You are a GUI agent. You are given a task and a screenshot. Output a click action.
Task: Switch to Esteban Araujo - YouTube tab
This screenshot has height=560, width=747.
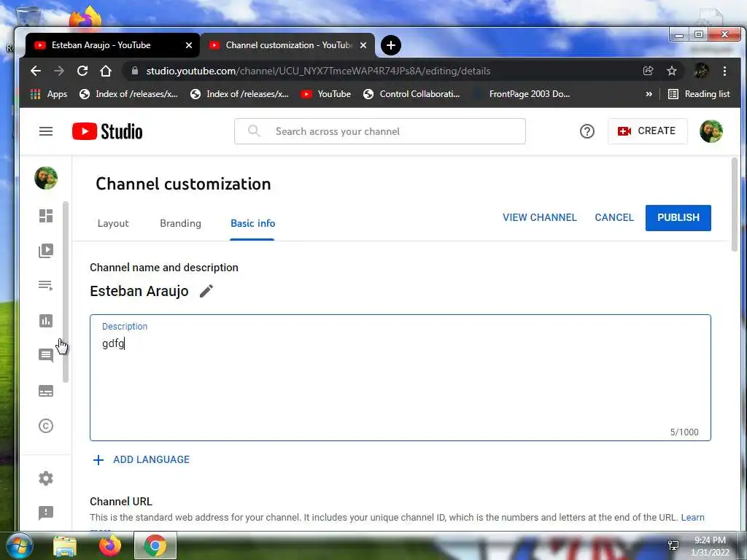(x=112, y=45)
